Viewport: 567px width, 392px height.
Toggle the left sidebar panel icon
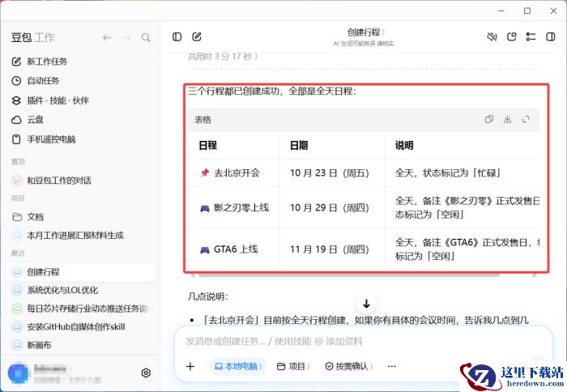[x=177, y=36]
